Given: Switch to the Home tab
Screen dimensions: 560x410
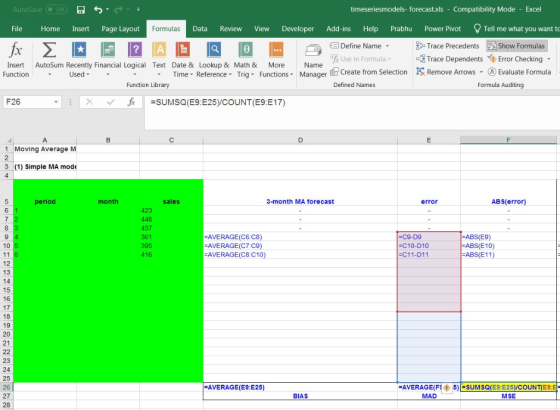Looking at the screenshot, I should coord(50,29).
